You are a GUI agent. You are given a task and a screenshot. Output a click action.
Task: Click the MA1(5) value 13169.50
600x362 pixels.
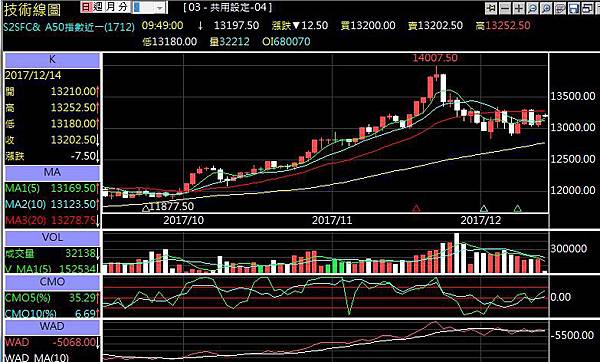tap(73, 188)
